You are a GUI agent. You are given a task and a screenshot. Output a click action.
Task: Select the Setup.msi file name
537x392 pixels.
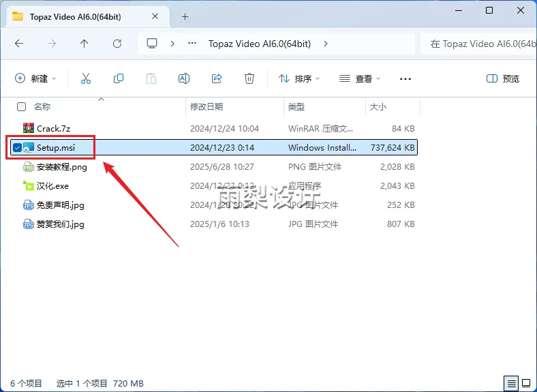(x=56, y=148)
